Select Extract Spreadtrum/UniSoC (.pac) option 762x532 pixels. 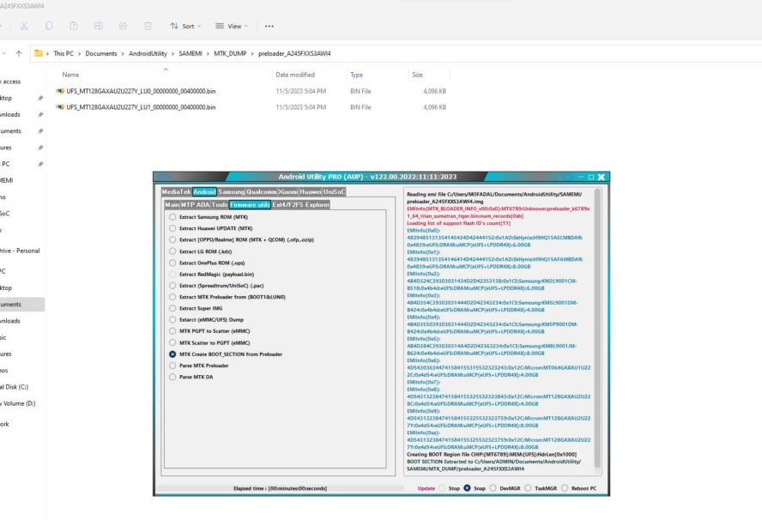click(172, 286)
